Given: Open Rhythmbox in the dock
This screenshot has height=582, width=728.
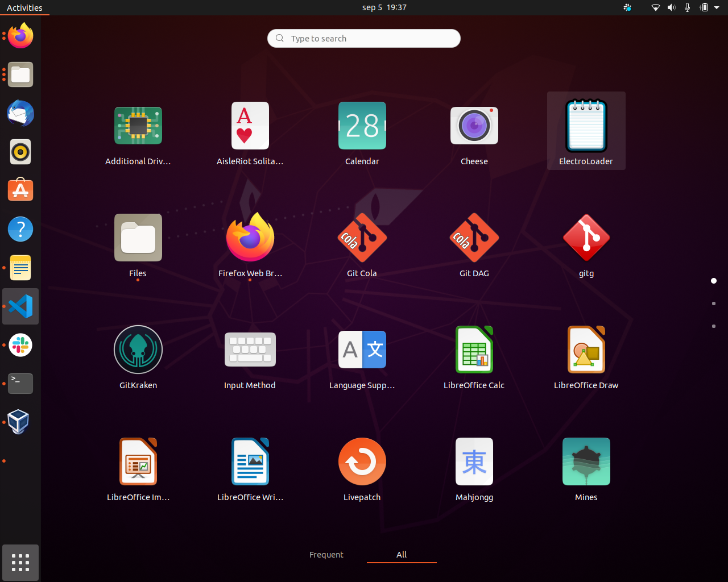Looking at the screenshot, I should tap(20, 152).
